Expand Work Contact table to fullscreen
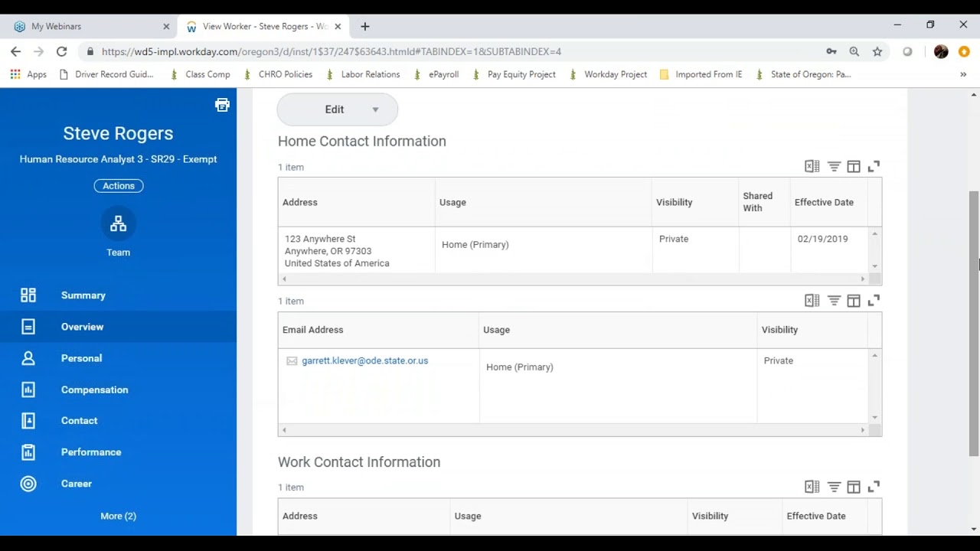This screenshot has height=551, width=980. [x=874, y=487]
